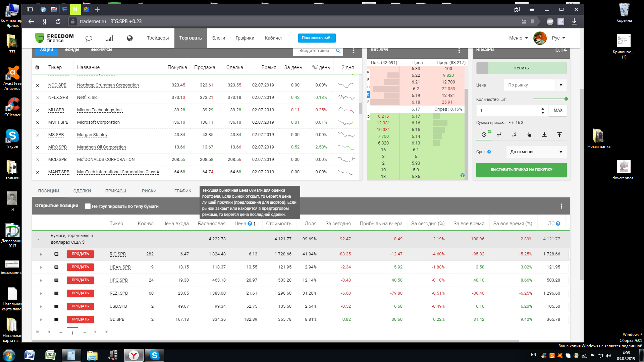Image resolution: width=644 pixels, height=362 pixels.
Task: Reload the page in browser
Action: [x=58, y=21]
